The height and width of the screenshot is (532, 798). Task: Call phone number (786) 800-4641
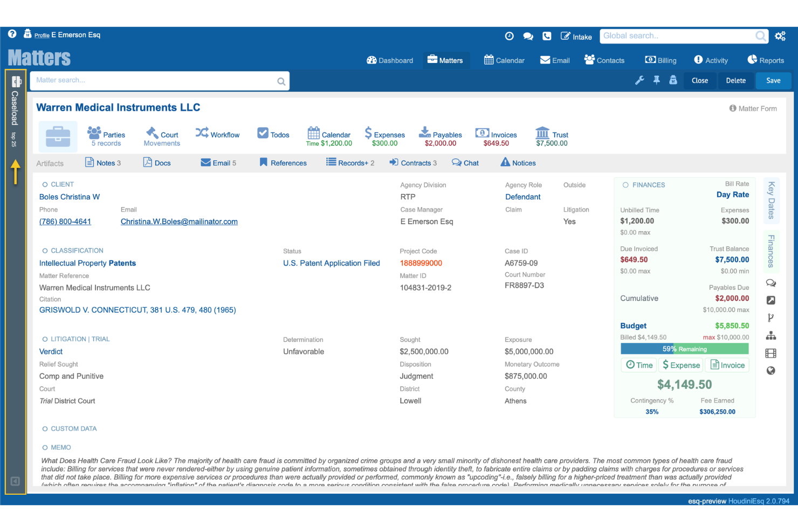(65, 222)
